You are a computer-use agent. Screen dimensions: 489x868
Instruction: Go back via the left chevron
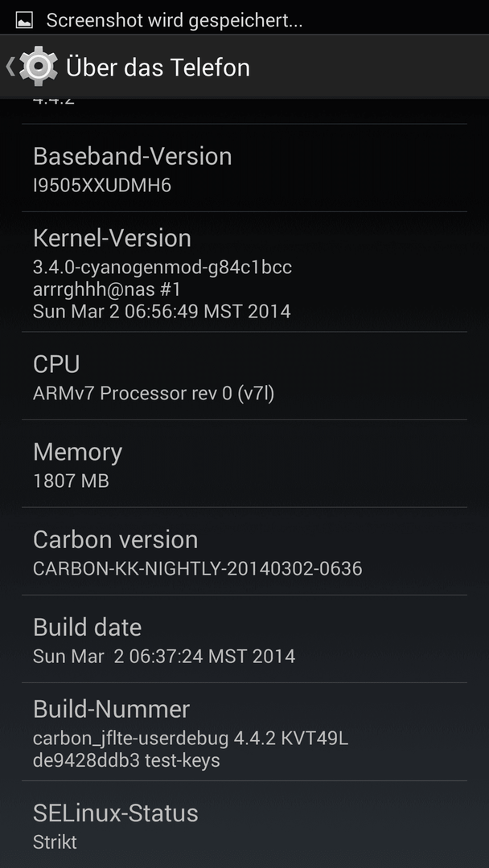click(10, 67)
